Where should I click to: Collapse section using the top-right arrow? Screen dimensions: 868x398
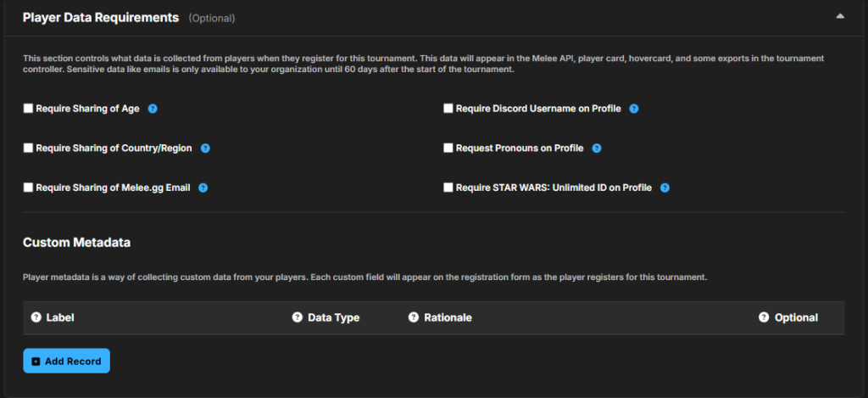tap(839, 16)
